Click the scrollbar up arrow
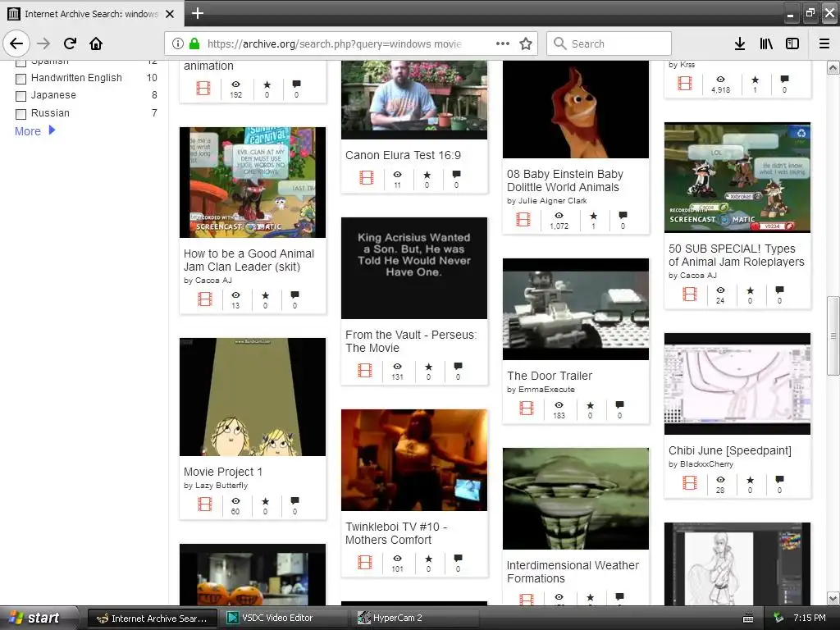 click(833, 67)
